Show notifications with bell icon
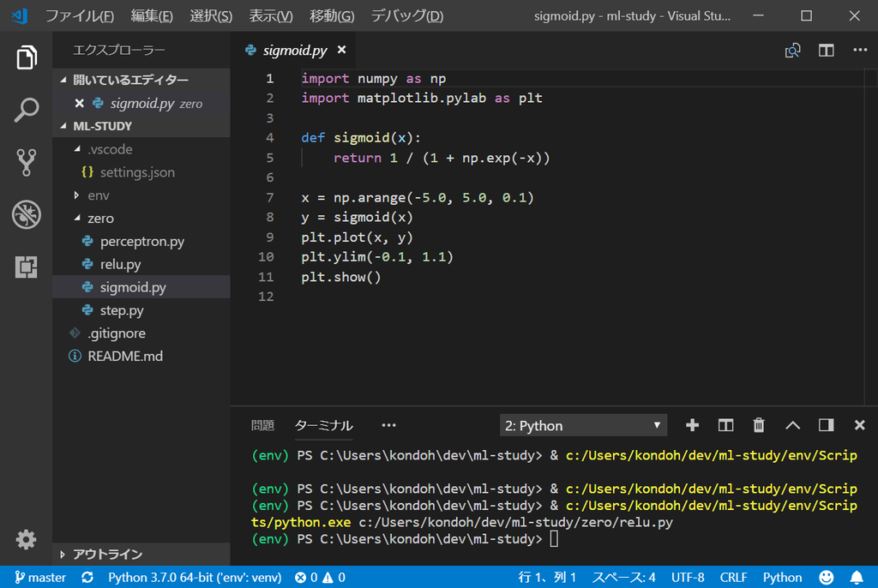The image size is (878, 588). click(x=857, y=578)
